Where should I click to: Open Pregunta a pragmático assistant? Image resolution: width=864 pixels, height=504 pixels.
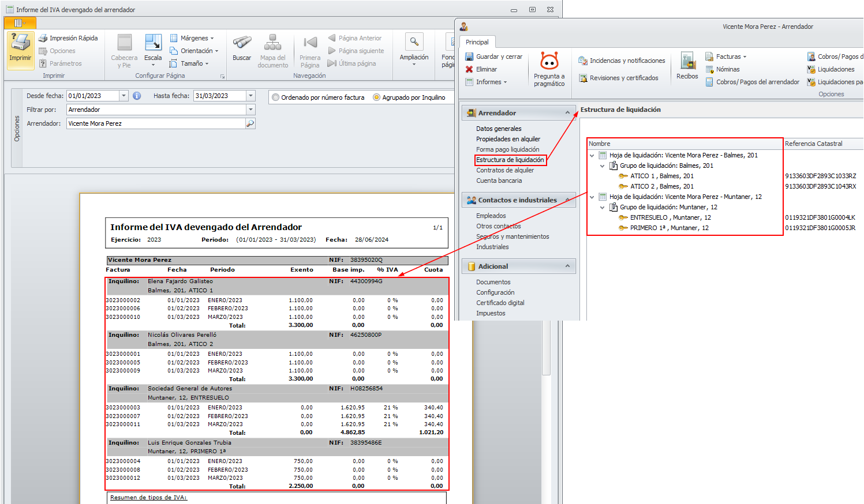[549, 61]
